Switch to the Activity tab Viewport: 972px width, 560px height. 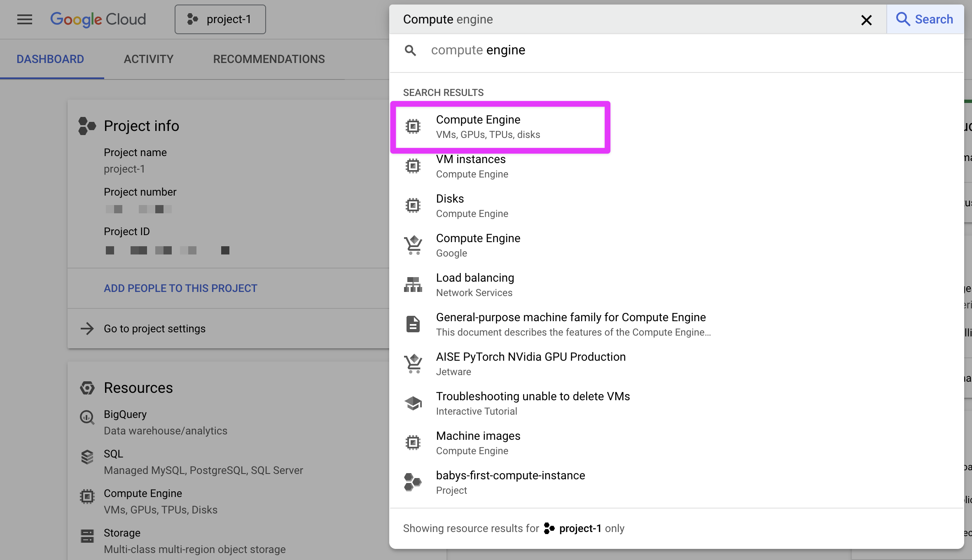pyautogui.click(x=148, y=59)
